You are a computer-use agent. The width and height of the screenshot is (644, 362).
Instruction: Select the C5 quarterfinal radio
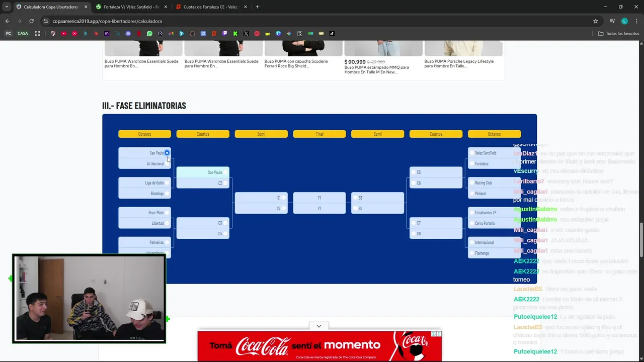click(x=414, y=172)
